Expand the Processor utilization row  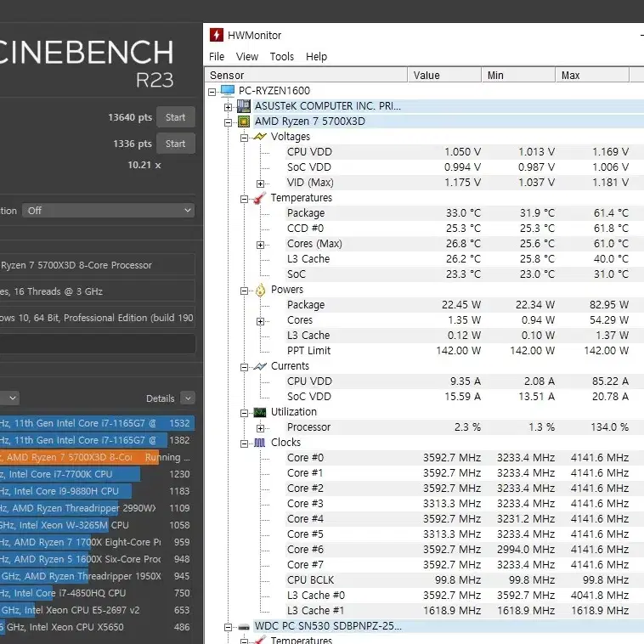260,428
